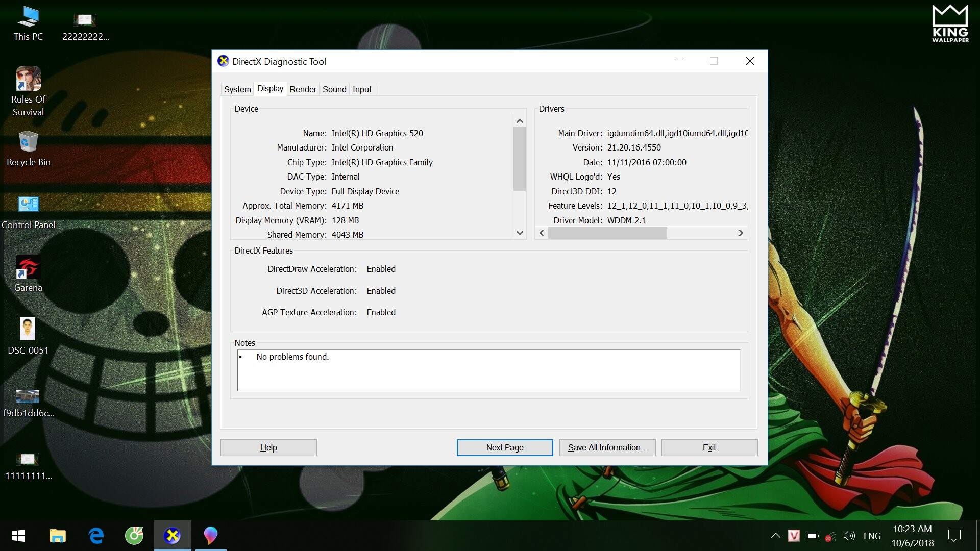Show hidden system tray icons
The image size is (980, 551).
tap(775, 536)
